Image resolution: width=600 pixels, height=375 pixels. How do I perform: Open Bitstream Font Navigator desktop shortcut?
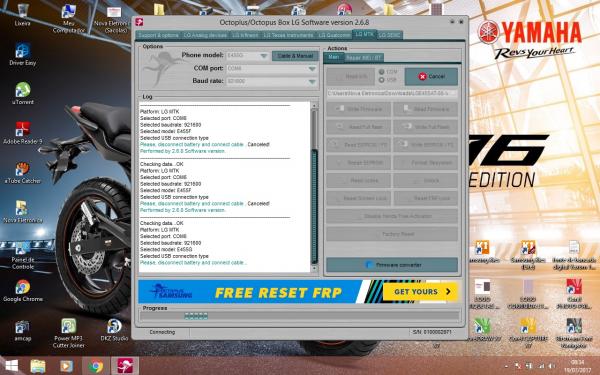coord(574,333)
